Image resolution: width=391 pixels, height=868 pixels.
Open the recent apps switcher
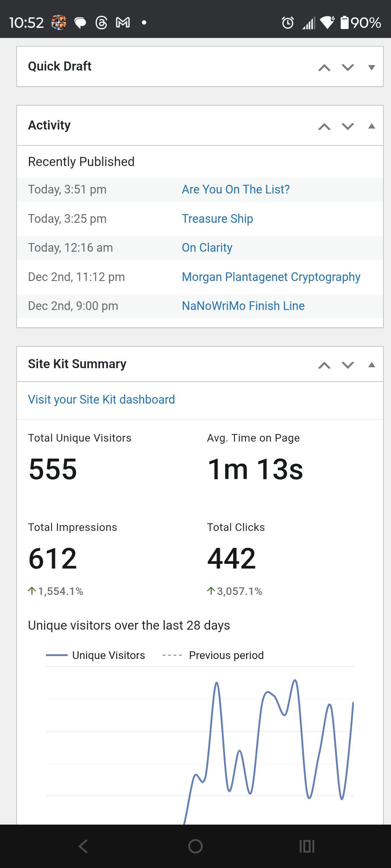click(307, 846)
